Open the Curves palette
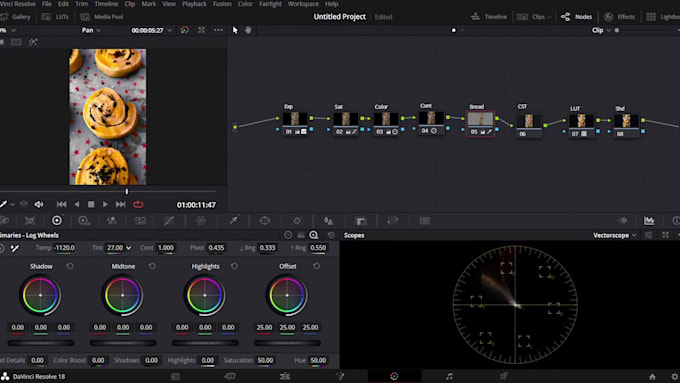680x383 pixels. pos(169,221)
